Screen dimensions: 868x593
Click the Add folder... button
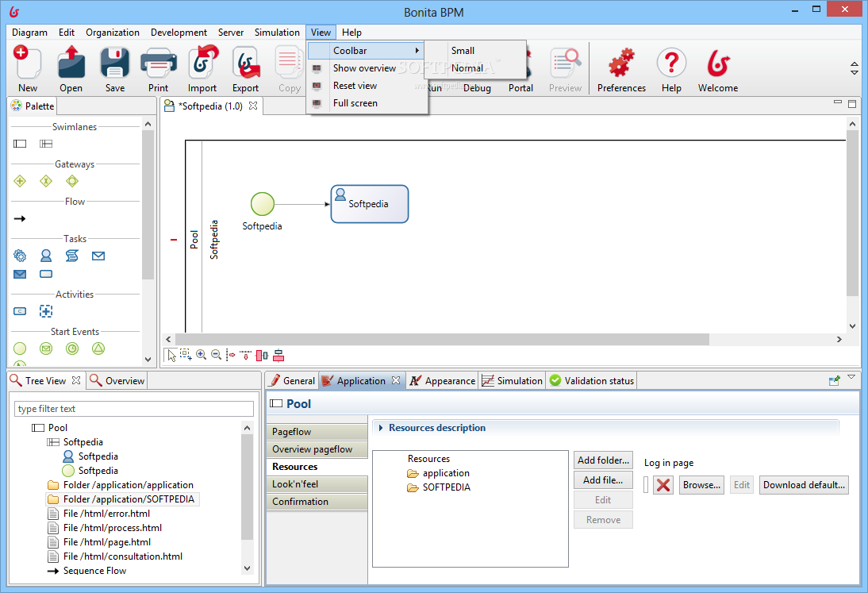603,460
